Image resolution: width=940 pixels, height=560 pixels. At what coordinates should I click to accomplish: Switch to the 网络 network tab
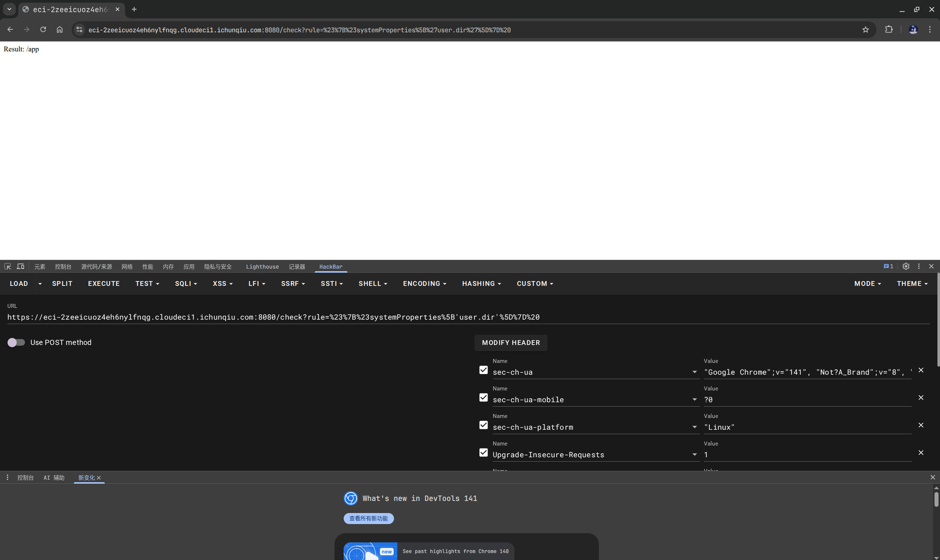[127, 267]
